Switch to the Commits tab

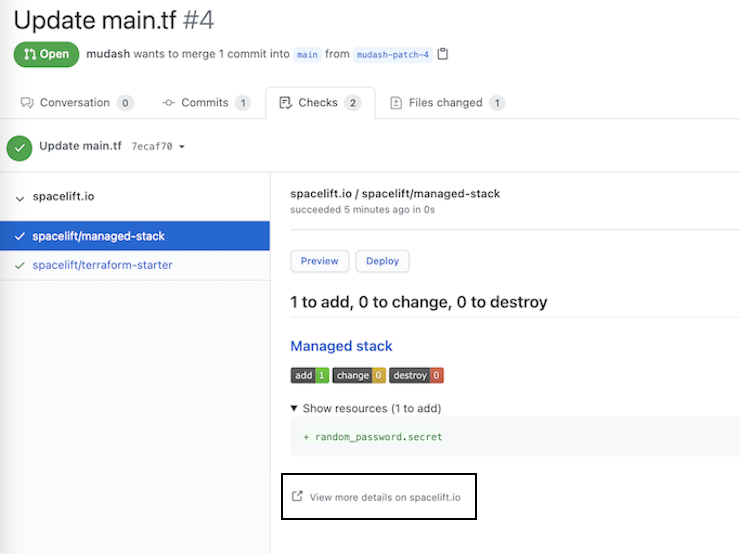206,102
